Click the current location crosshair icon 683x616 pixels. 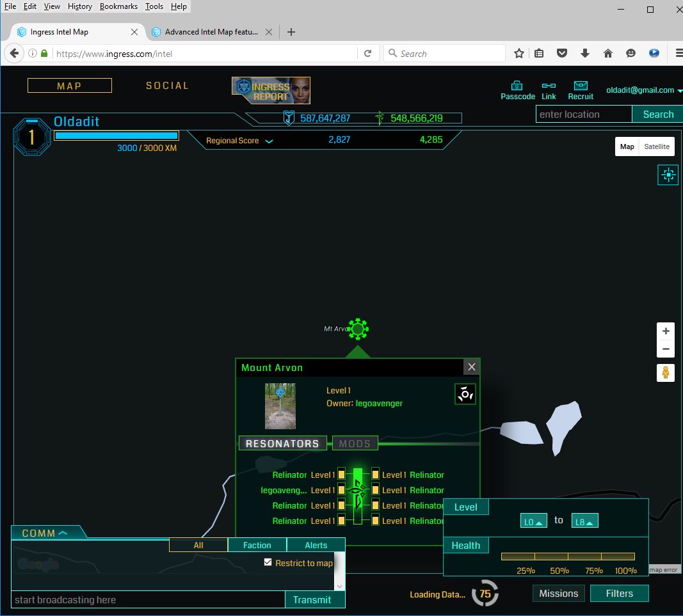(668, 174)
